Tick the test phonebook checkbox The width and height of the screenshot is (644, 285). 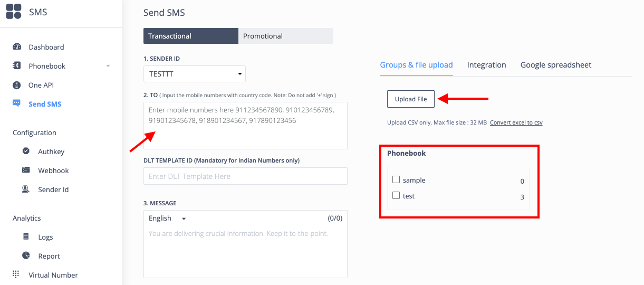[396, 195]
